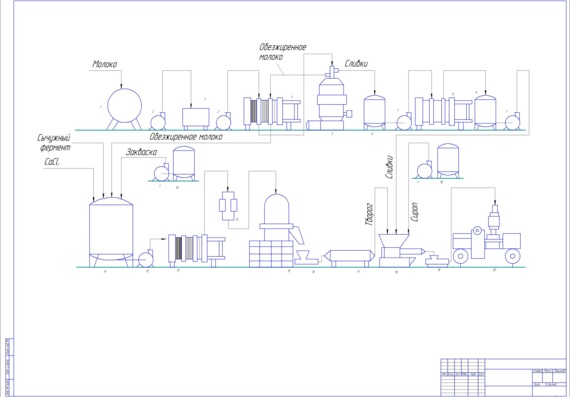The image size is (570, 397).
Task: Select the Сироп vertical label
Action: [414, 212]
